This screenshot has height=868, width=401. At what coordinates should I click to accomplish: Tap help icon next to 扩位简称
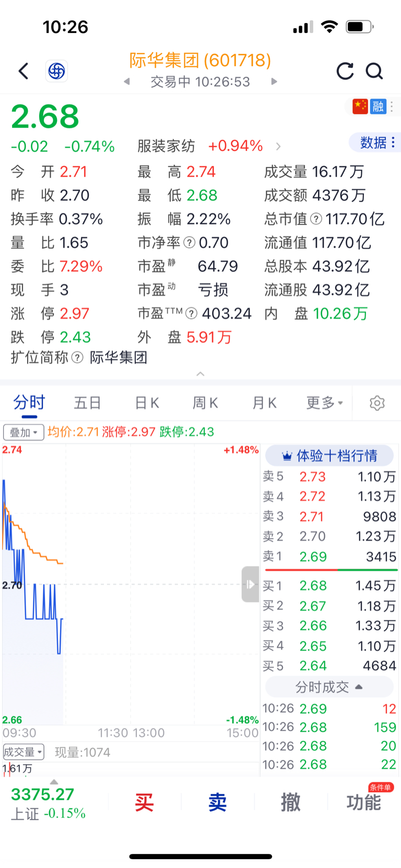pyautogui.click(x=77, y=358)
